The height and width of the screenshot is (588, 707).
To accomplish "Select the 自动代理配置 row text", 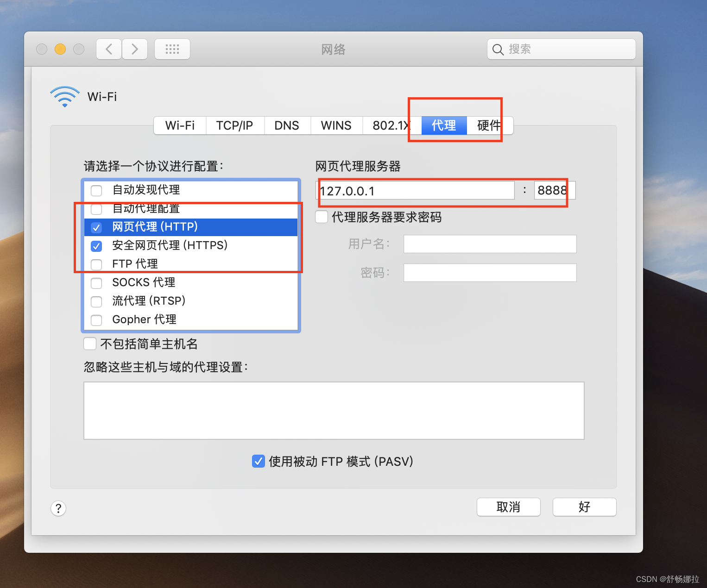I will (x=146, y=208).
